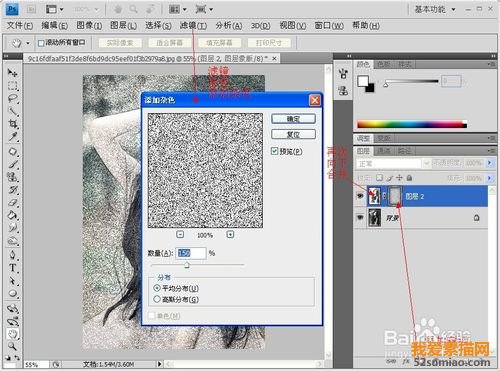Select the 3D Rotate tool

click(13, 309)
